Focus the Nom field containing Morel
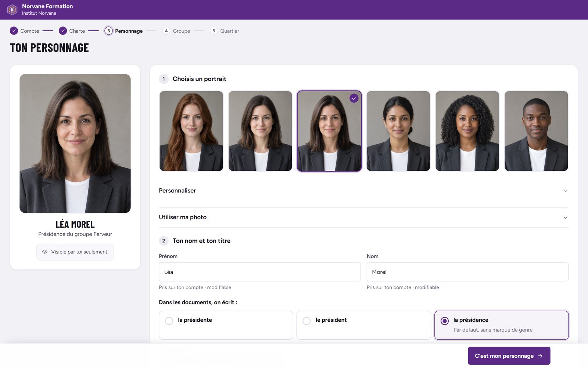 (x=467, y=272)
